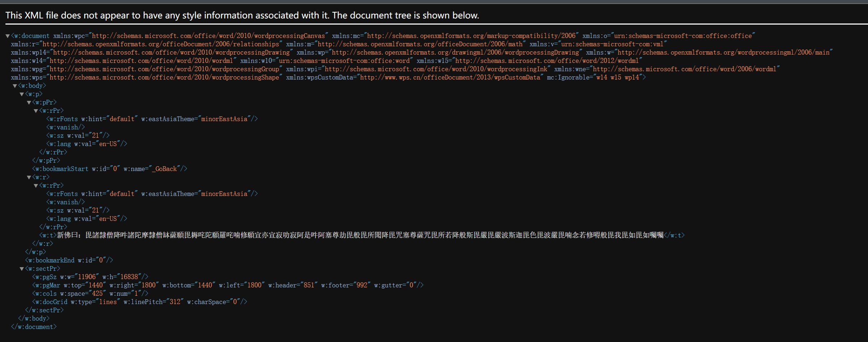The image size is (868, 342).
Task: Collapse the w:pPr node
Action: click(x=29, y=103)
